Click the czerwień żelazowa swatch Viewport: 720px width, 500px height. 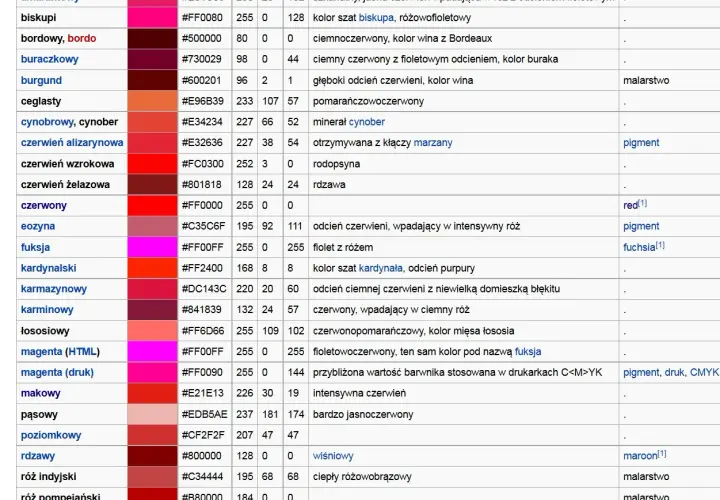pyautogui.click(x=152, y=185)
